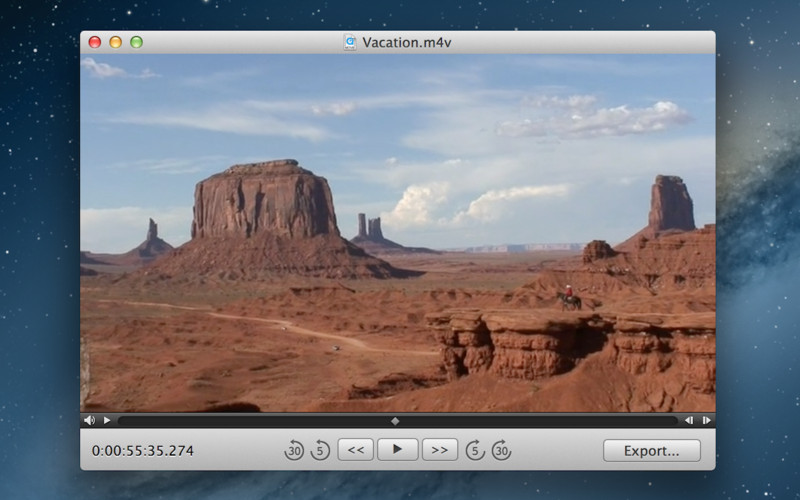Jump back 5 seconds

click(320, 450)
